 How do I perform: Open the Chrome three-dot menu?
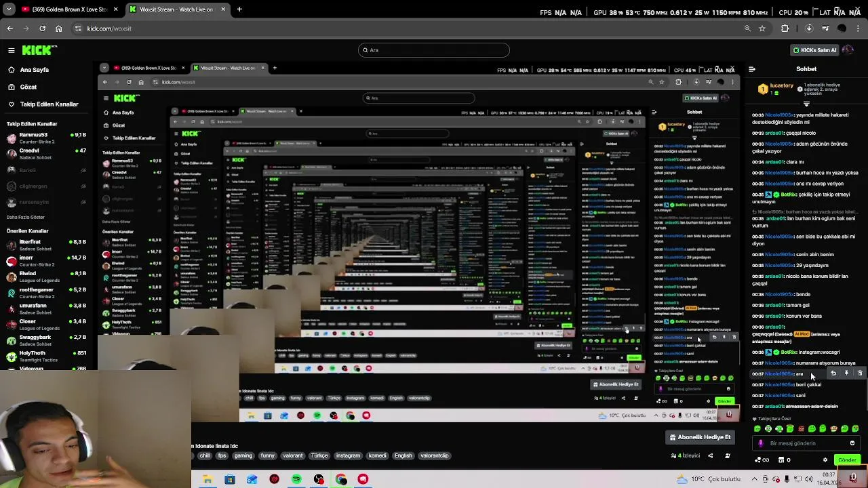(858, 28)
